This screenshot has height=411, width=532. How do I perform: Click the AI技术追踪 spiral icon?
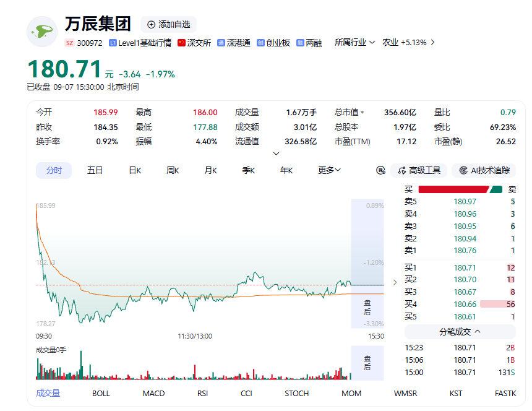pyautogui.click(x=463, y=170)
